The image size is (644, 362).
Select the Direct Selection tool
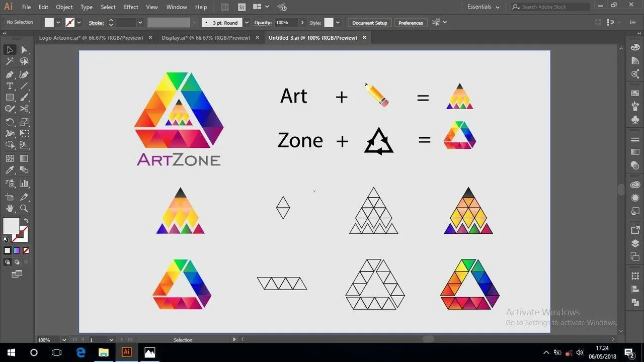click(24, 49)
